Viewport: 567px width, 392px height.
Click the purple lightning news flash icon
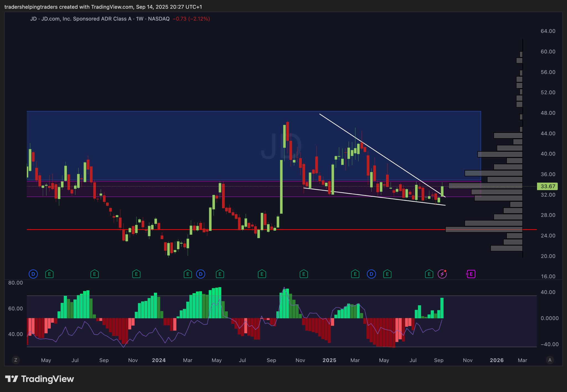pos(442,274)
